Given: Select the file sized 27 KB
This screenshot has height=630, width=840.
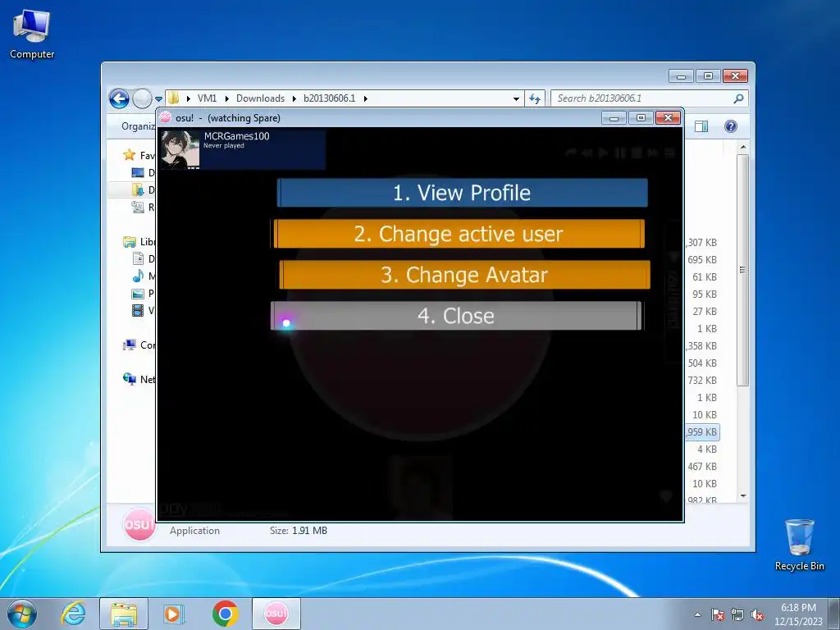Looking at the screenshot, I should 704,311.
